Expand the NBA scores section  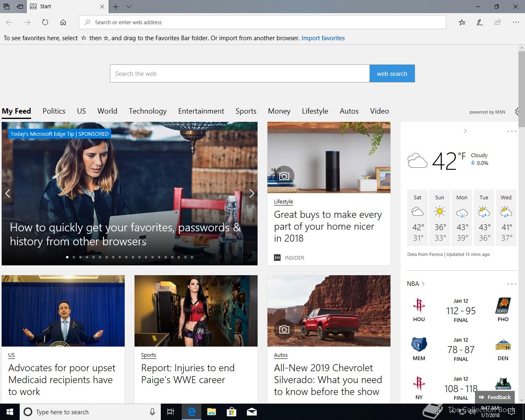click(x=415, y=284)
